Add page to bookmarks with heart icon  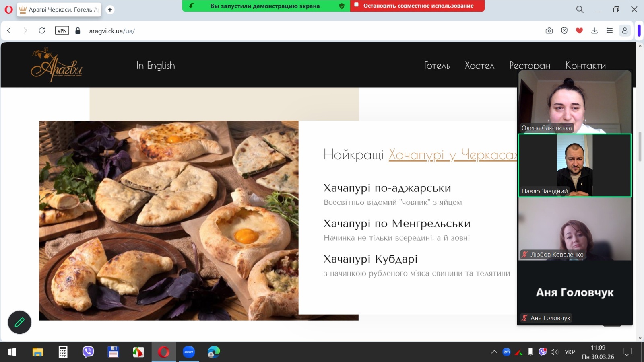click(579, 31)
